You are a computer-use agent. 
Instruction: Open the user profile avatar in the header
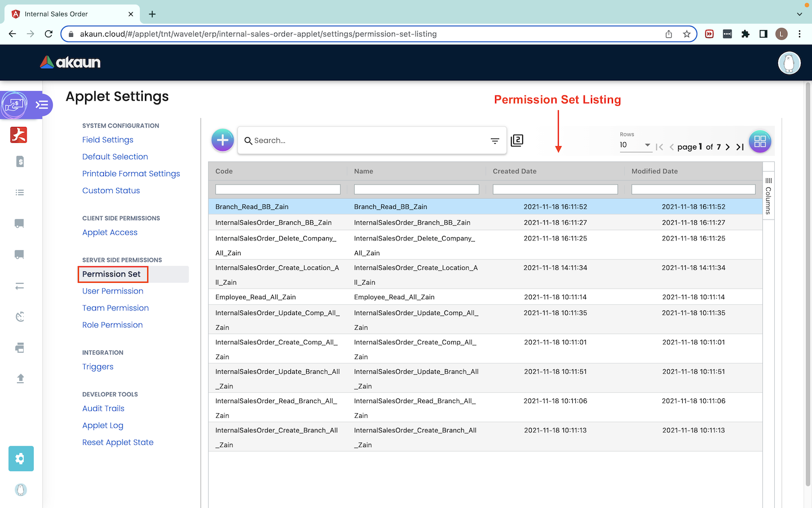pyautogui.click(x=789, y=63)
